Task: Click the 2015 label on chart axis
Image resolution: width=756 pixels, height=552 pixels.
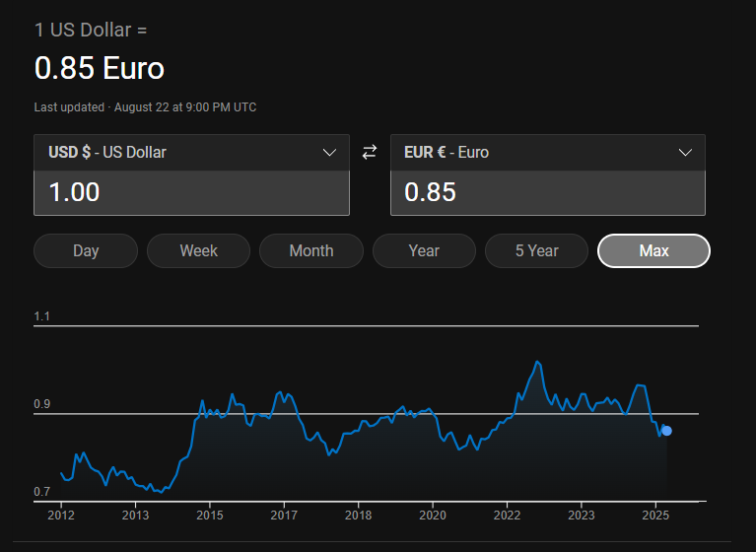Action: (x=210, y=516)
